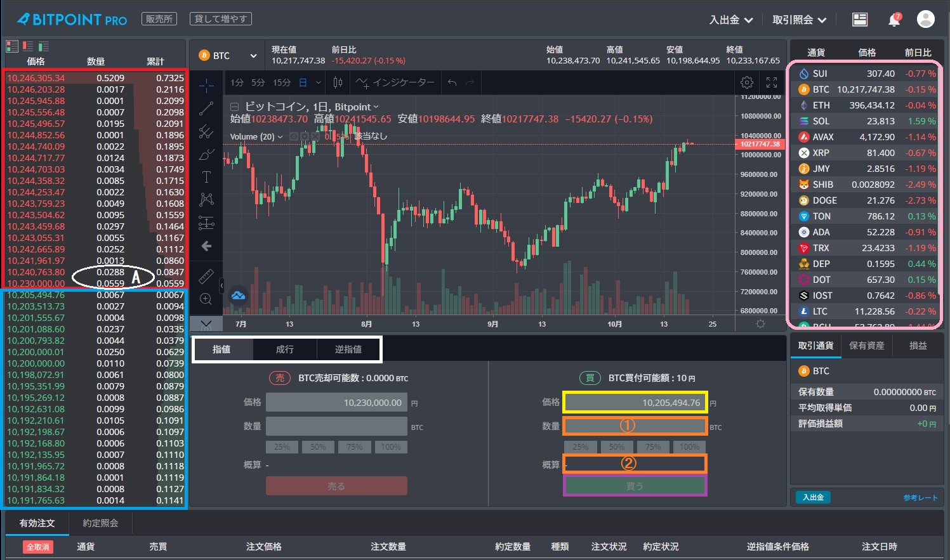Collapse the drawing toolbar bottom chevron
Viewport: 950px width, 560px height.
[x=206, y=324]
